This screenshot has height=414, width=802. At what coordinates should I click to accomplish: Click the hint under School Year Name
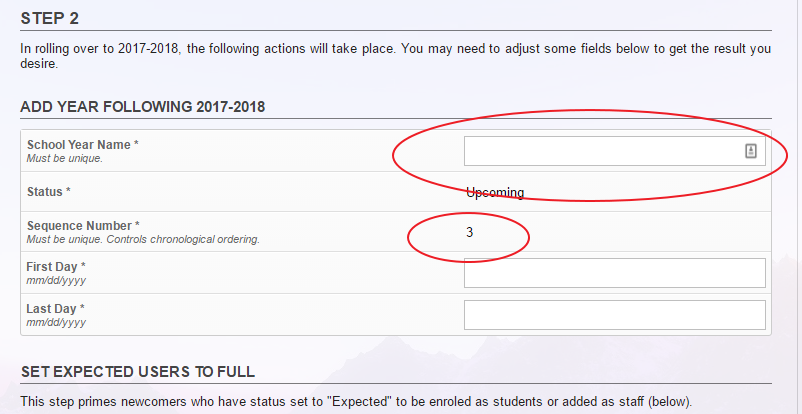pos(64,159)
